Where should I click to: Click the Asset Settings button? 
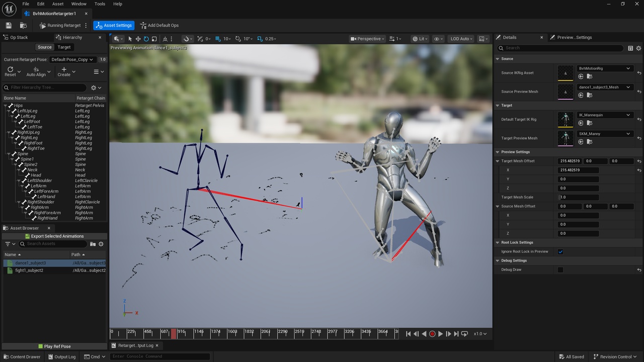tap(114, 25)
